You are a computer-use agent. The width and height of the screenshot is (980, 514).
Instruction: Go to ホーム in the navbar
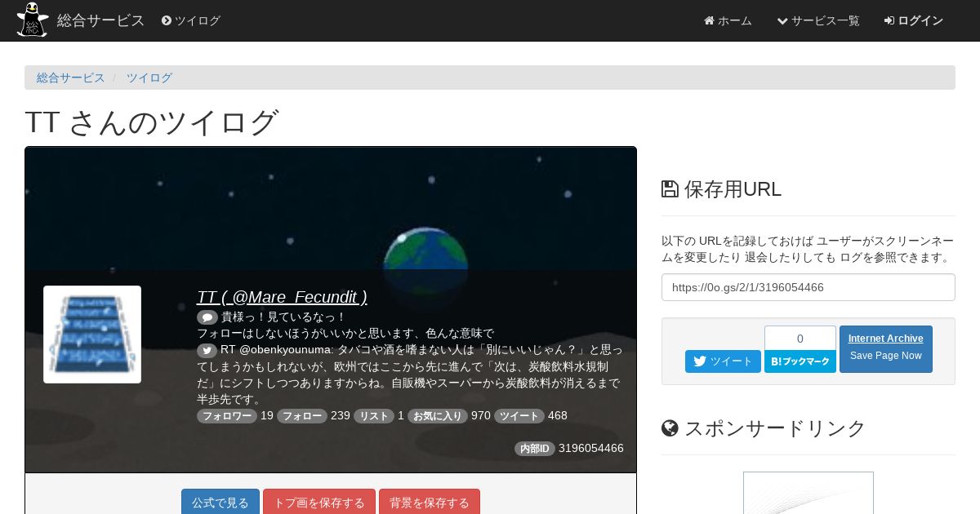coord(728,20)
